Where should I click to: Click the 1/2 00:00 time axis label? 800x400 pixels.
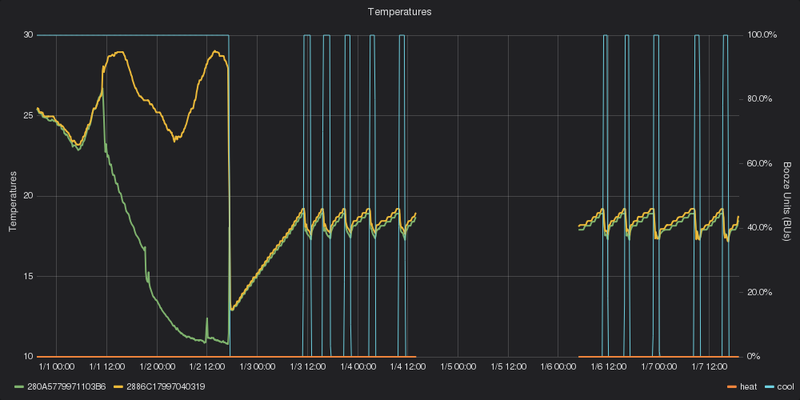pyautogui.click(x=157, y=366)
